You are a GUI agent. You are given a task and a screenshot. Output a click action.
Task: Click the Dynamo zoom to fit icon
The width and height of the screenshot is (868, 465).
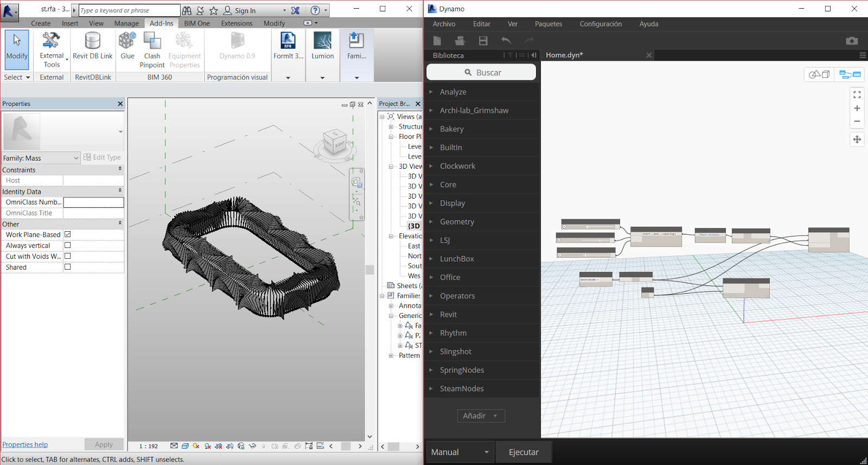click(x=857, y=94)
